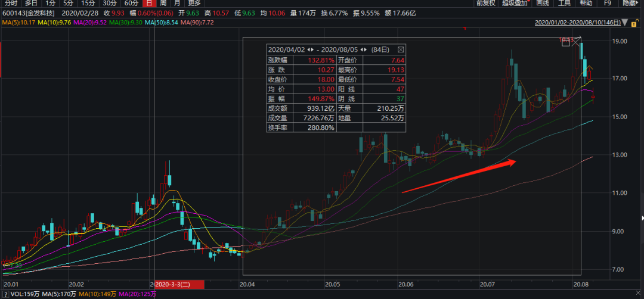This screenshot has width=644, height=299.
Task: Click the X icon on selection box corner
Action: [575, 41]
